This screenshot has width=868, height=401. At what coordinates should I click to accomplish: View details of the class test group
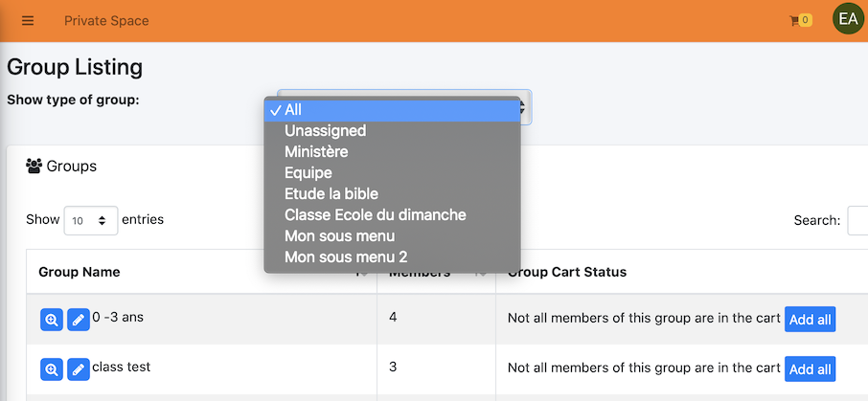point(52,368)
